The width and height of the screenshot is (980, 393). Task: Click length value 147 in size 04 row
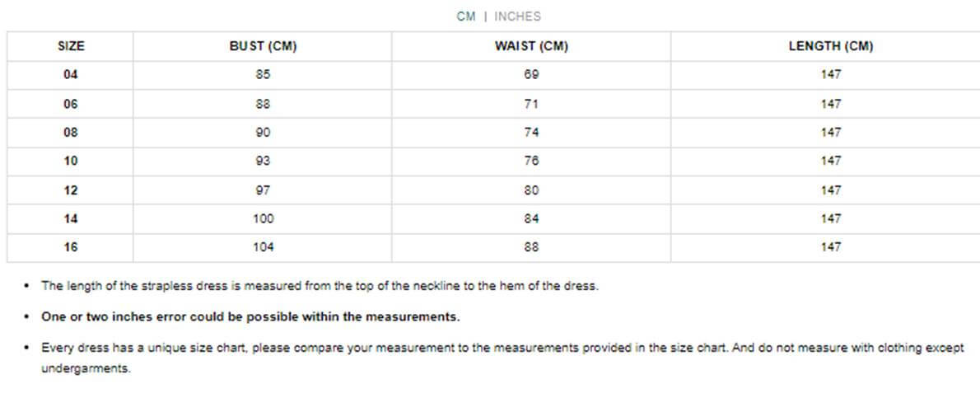click(831, 75)
